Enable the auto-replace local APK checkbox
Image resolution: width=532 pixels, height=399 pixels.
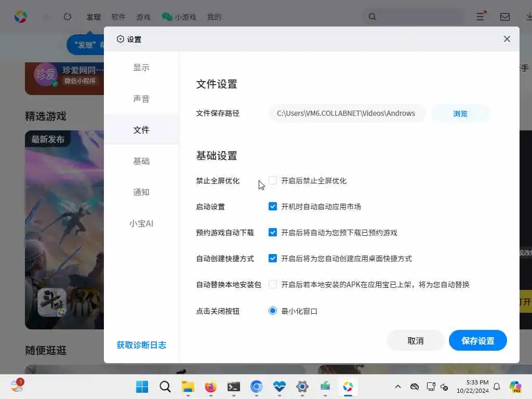click(x=272, y=284)
